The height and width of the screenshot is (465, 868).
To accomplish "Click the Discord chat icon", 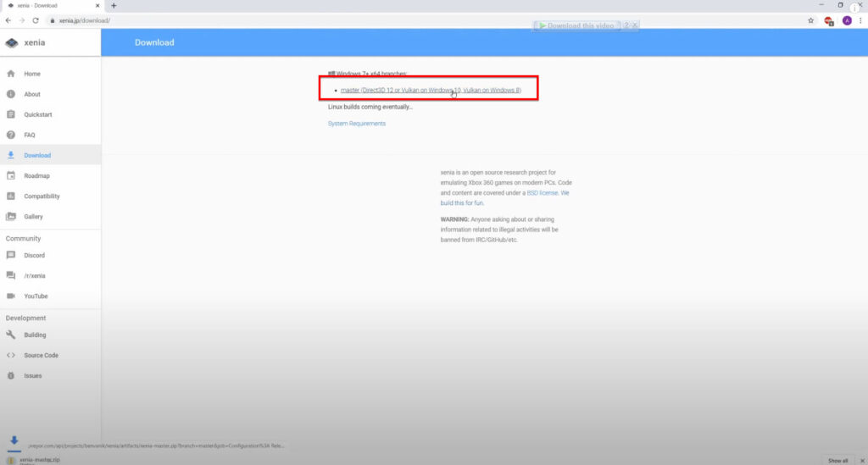I will tap(11, 255).
